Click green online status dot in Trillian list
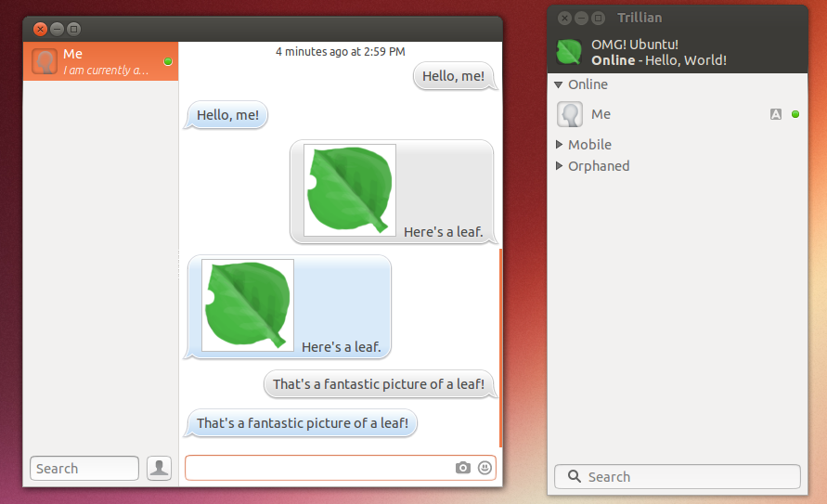The width and height of the screenshot is (827, 504). point(795,114)
